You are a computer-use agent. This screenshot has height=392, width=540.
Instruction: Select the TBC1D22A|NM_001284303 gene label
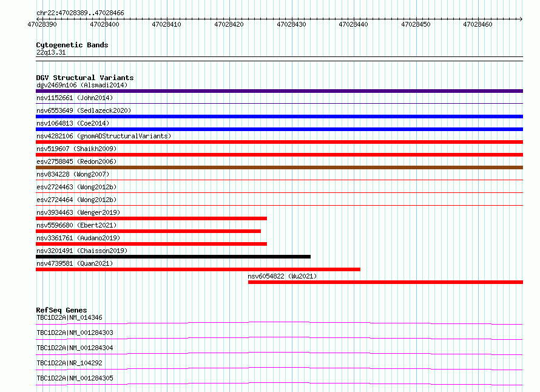coord(75,333)
